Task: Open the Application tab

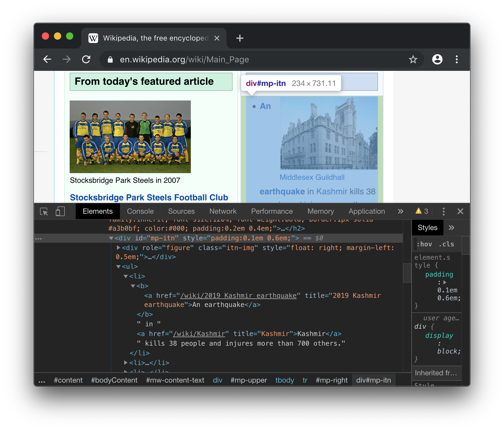Action: click(x=367, y=211)
